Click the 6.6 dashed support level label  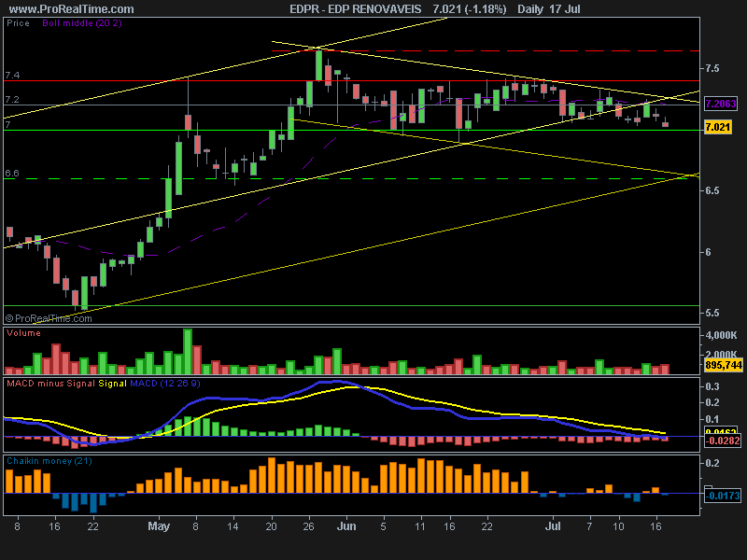12,174
